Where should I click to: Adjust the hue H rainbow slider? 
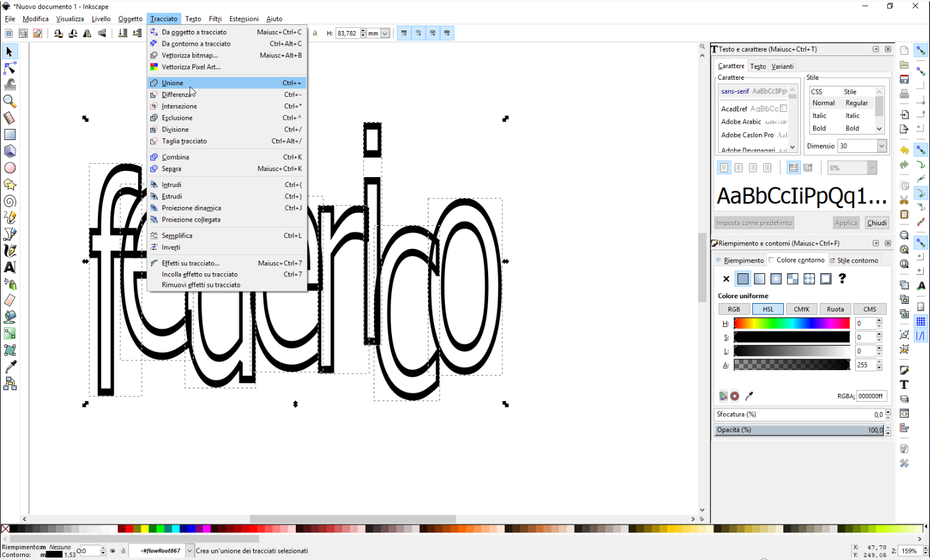click(791, 323)
